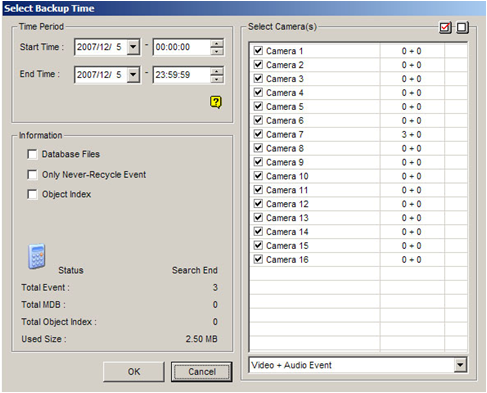Decrease Start Time with the down spinner
This screenshot has height=393, width=487.
coord(217,51)
